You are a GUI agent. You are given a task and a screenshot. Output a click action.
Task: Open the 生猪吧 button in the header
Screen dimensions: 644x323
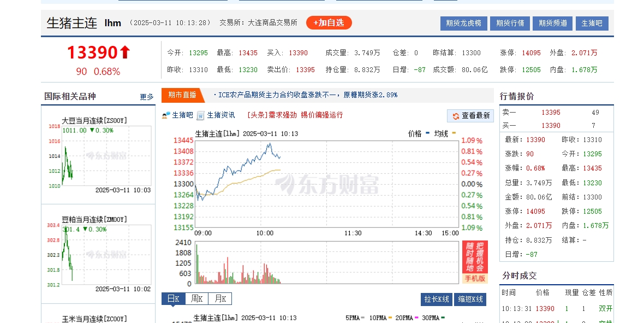click(x=592, y=24)
